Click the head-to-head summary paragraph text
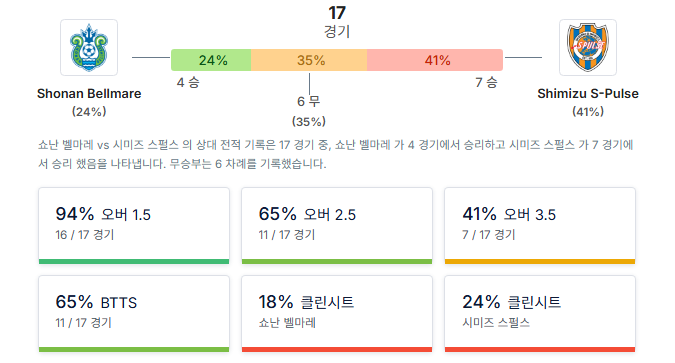Screen dimensions: 675x363 click(x=336, y=154)
